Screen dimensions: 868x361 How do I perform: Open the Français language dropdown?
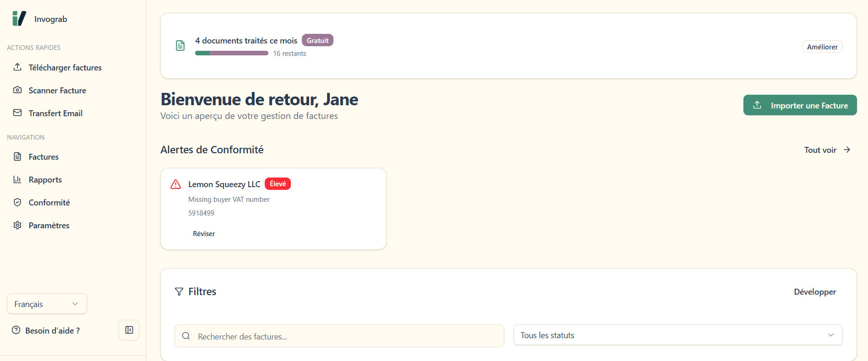coord(47,304)
